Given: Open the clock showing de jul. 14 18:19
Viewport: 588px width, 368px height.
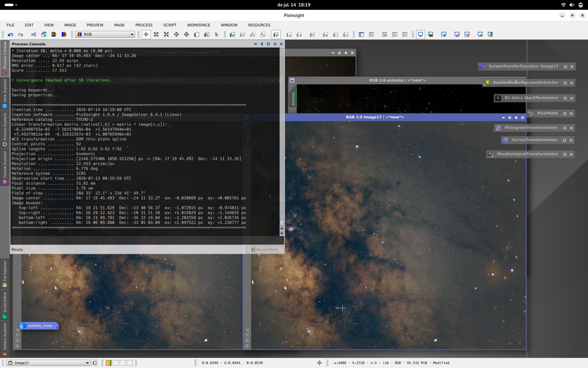Looking at the screenshot, I should point(294,5).
